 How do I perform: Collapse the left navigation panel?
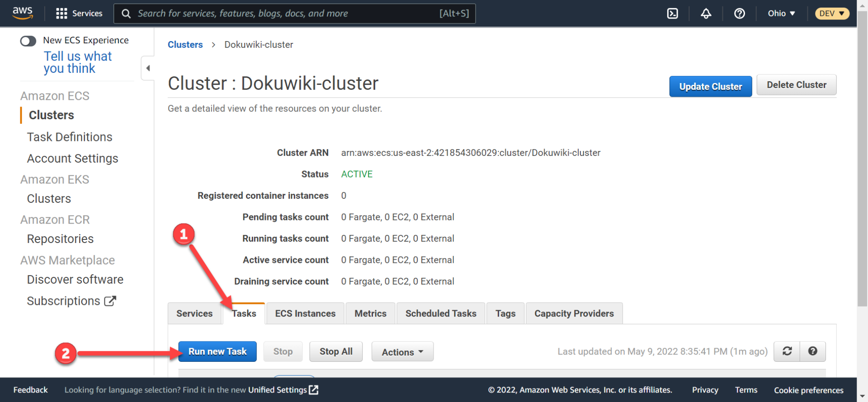(148, 68)
